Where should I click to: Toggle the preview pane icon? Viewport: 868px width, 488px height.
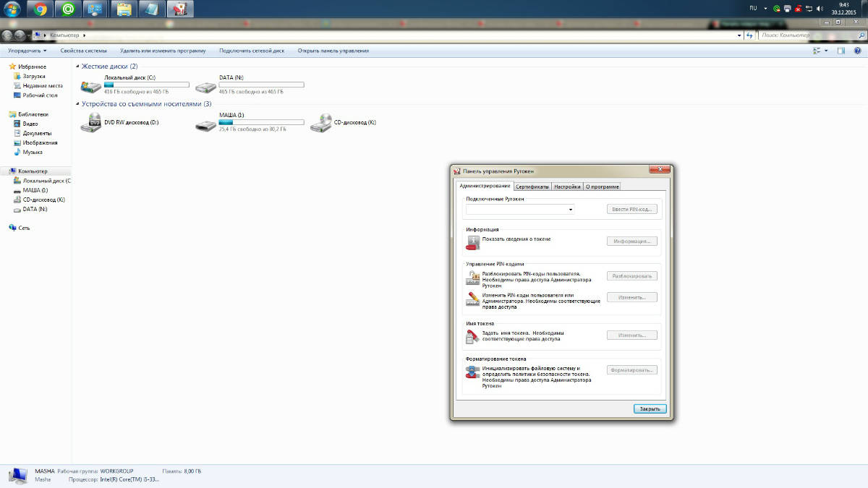coord(841,51)
